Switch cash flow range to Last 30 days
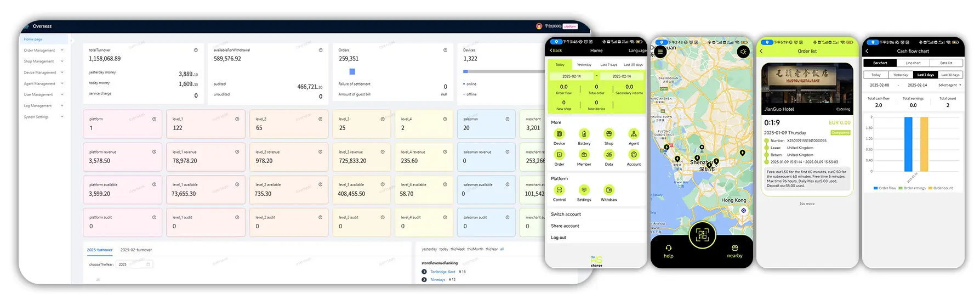 click(950, 75)
